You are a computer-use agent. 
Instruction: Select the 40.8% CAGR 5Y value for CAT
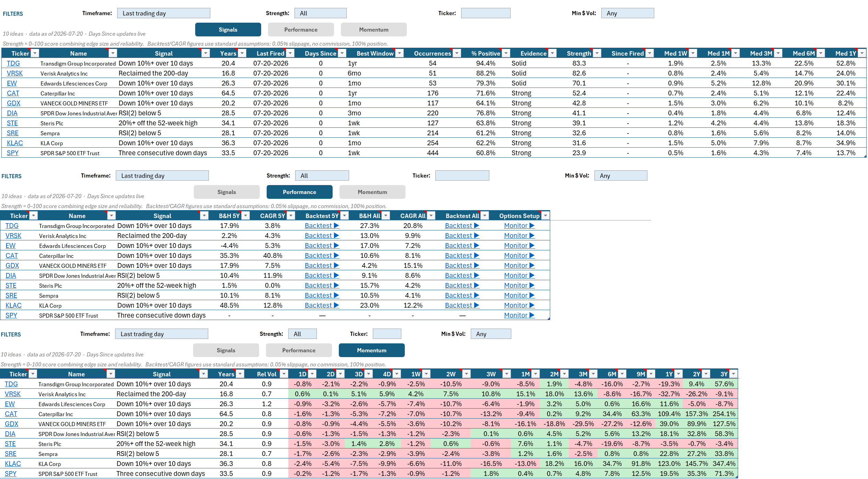point(272,255)
